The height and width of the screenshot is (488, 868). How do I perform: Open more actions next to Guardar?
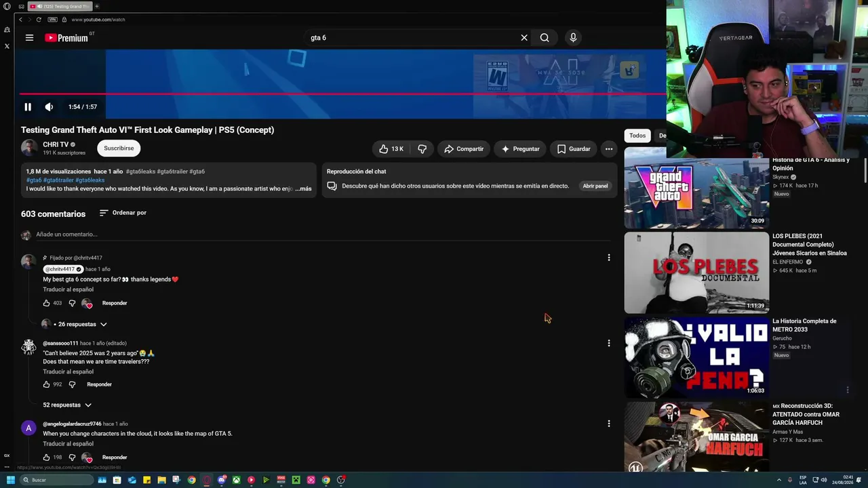pos(609,149)
